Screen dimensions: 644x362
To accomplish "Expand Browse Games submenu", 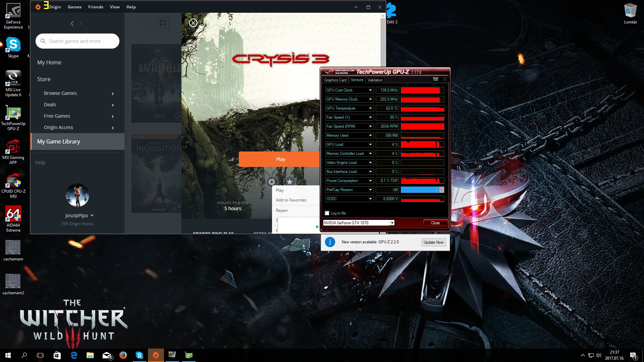I will [113, 94].
